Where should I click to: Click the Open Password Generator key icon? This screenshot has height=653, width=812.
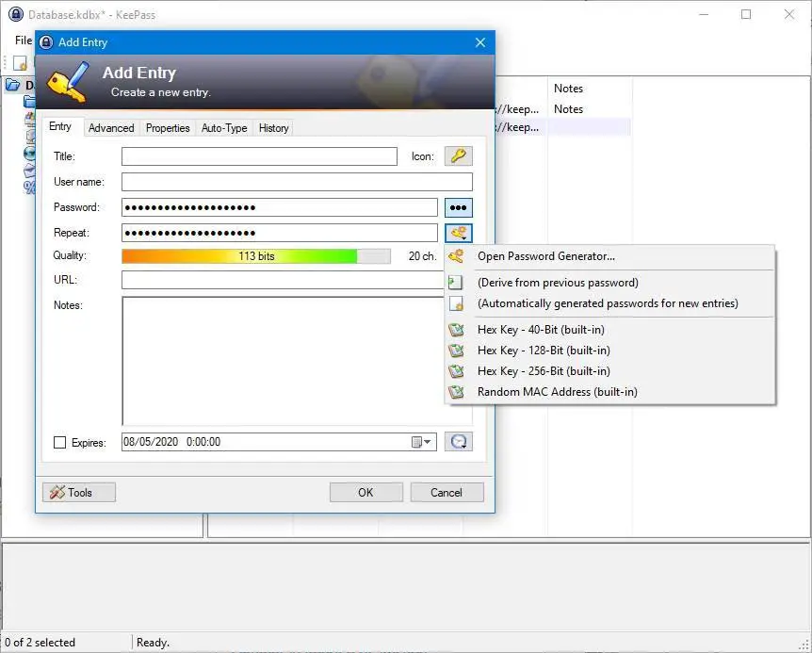pyautogui.click(x=456, y=255)
